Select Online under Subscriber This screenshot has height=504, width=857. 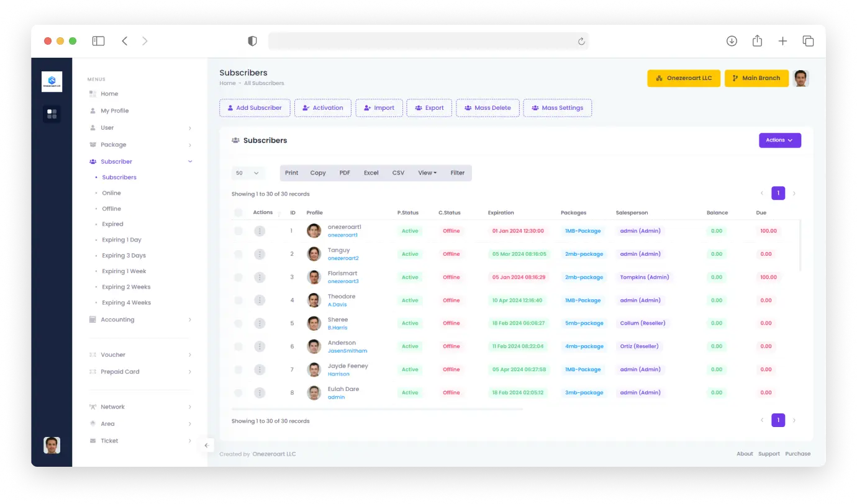[111, 193]
